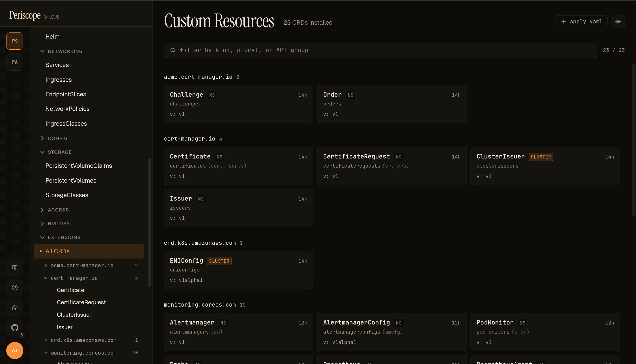Navigate to PersistentVolumes
Screen dimensions: 636x364
[x=71, y=181]
